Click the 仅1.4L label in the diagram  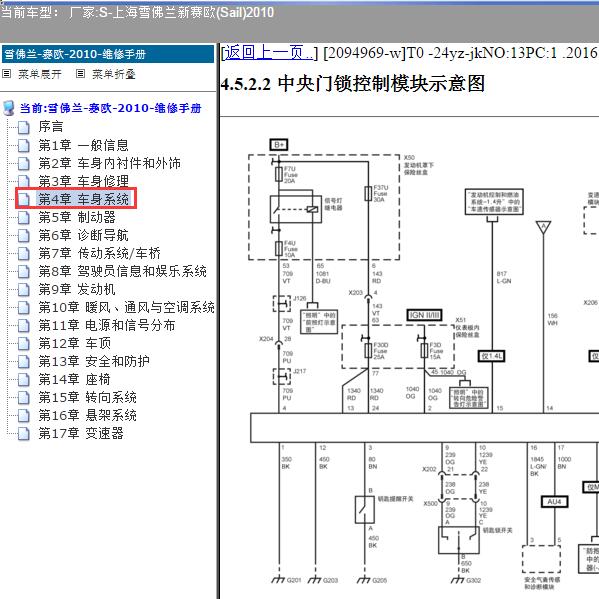coord(492,356)
